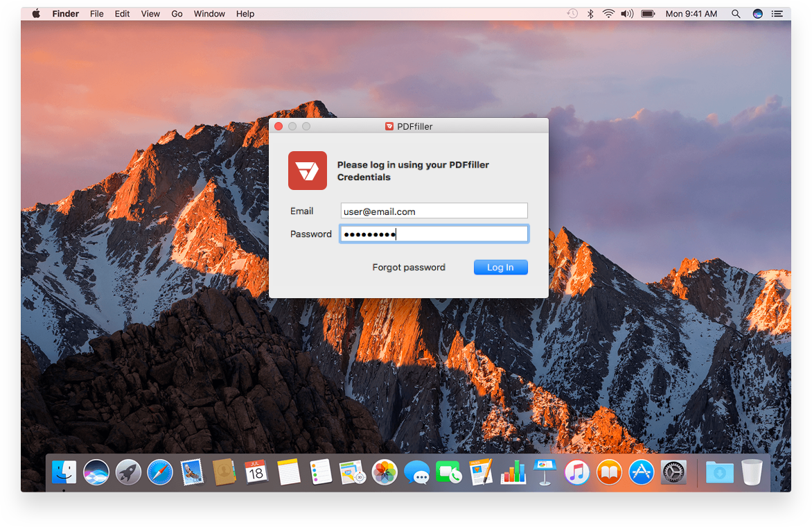Open Notes app in the Dock
This screenshot has height=527, width=812.
click(x=288, y=473)
